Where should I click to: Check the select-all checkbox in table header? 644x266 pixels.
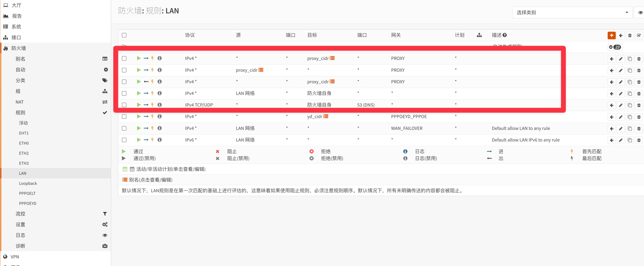coord(124,35)
